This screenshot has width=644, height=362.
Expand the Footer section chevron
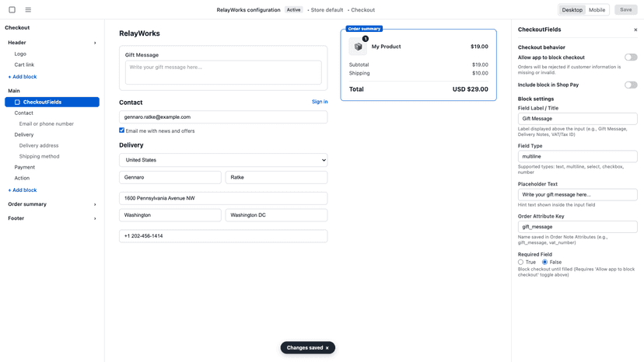click(95, 218)
